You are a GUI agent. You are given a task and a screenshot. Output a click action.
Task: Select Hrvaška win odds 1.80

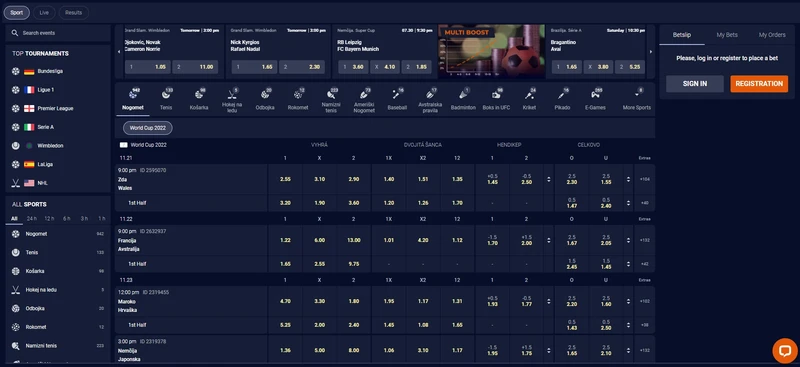354,301
